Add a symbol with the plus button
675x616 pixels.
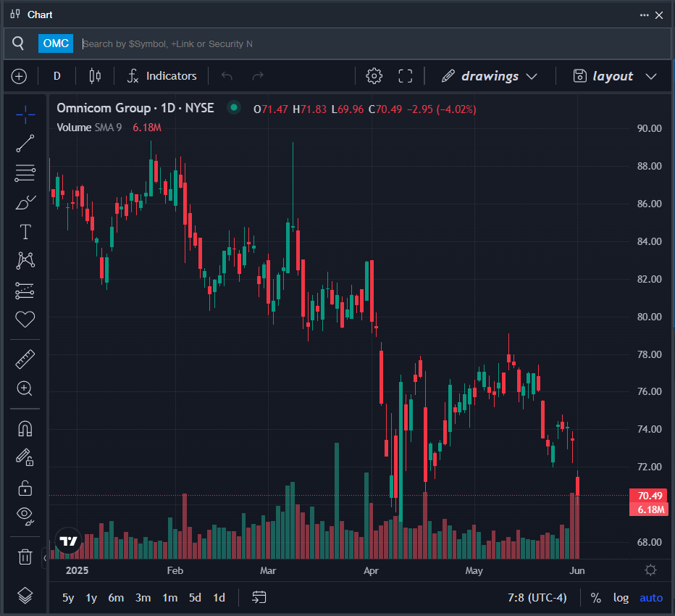(x=19, y=76)
